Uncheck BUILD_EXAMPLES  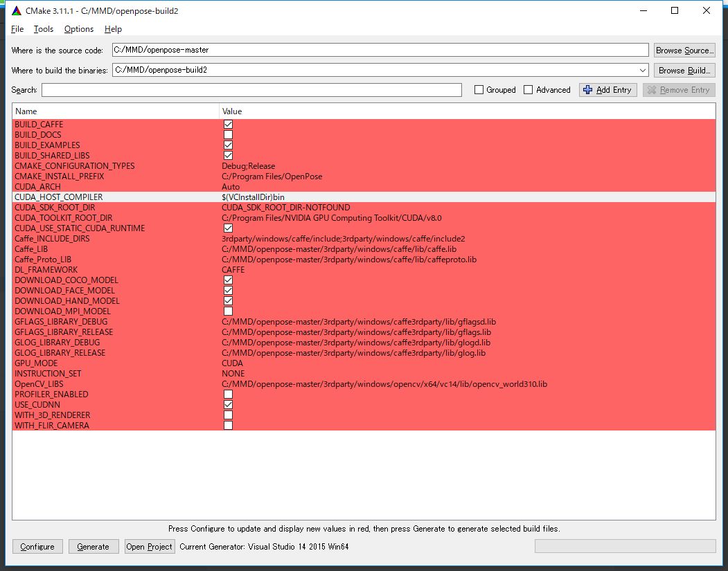click(x=228, y=145)
